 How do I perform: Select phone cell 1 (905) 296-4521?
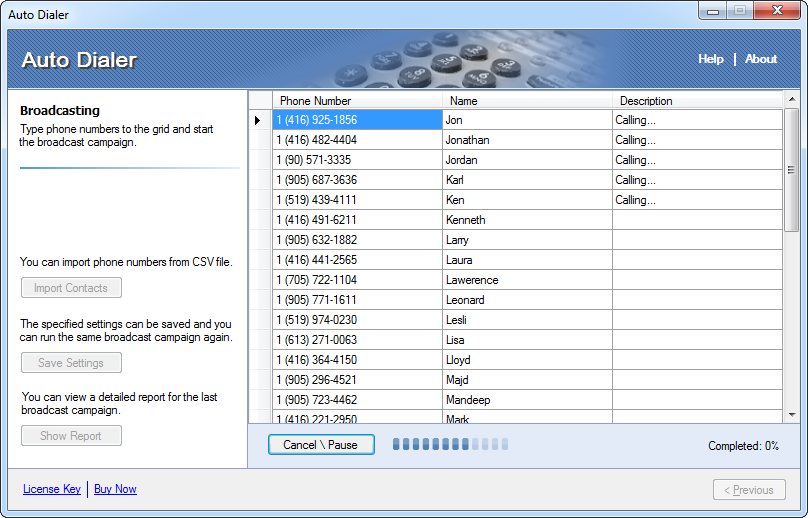click(x=357, y=380)
